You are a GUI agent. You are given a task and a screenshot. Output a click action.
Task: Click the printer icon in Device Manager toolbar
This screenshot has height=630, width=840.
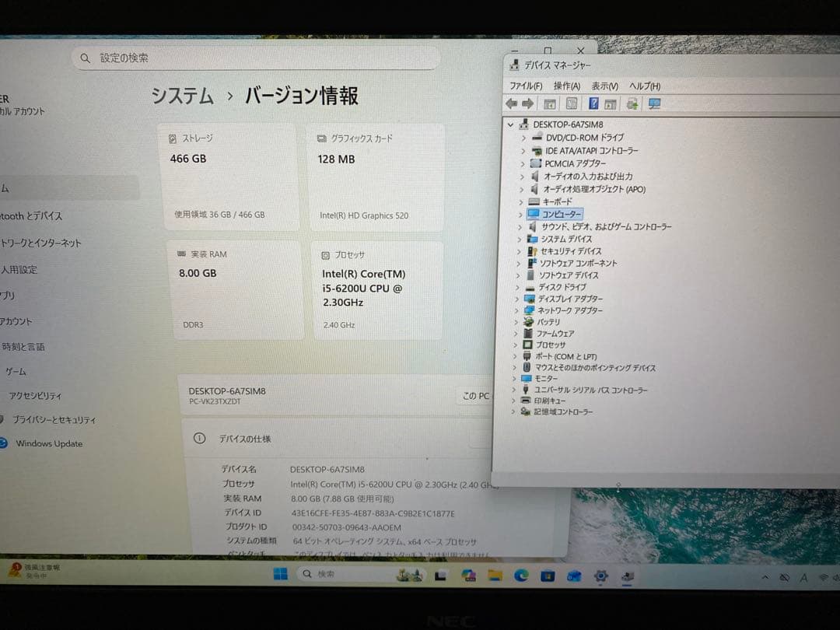[632, 104]
